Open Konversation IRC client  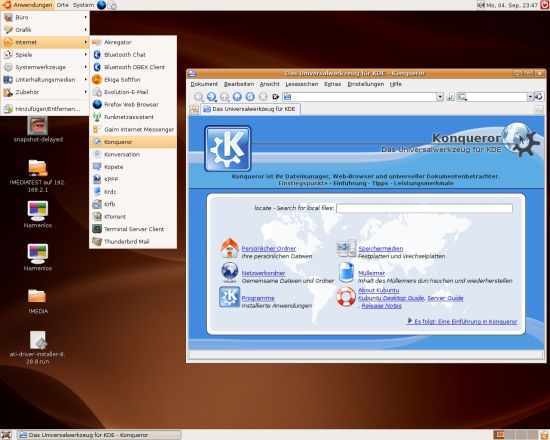point(133,154)
